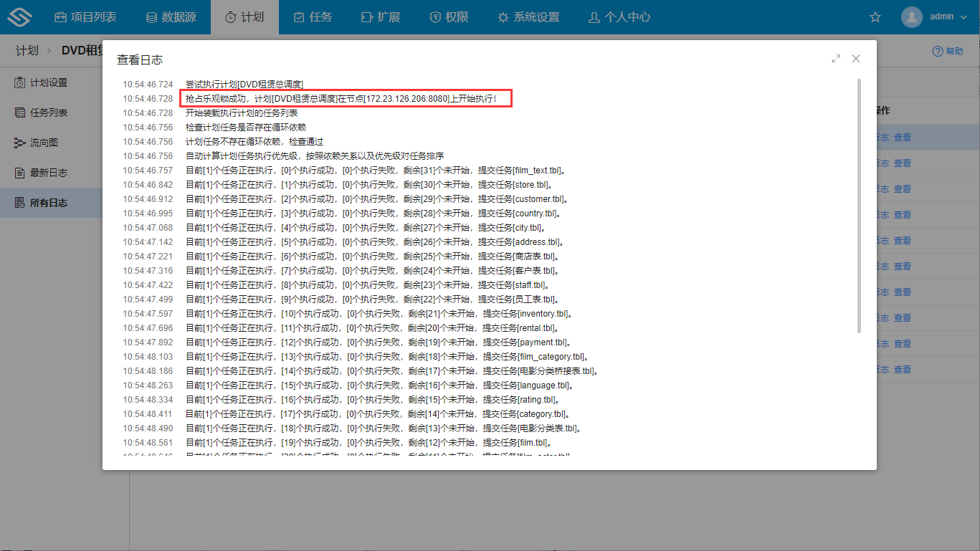Viewport: 980px width, 551px height.
Task: Go to 权限 permissions page
Action: [448, 17]
